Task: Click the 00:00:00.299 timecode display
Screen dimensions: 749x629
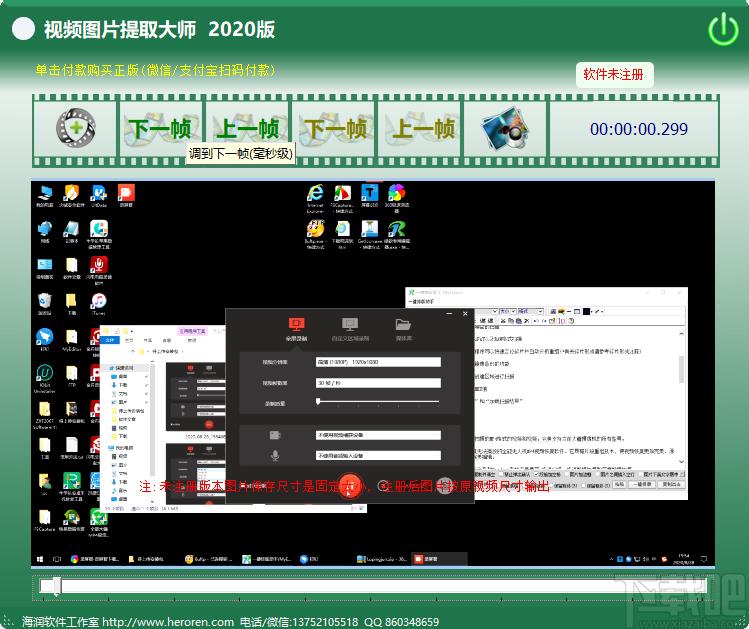Action: click(638, 129)
